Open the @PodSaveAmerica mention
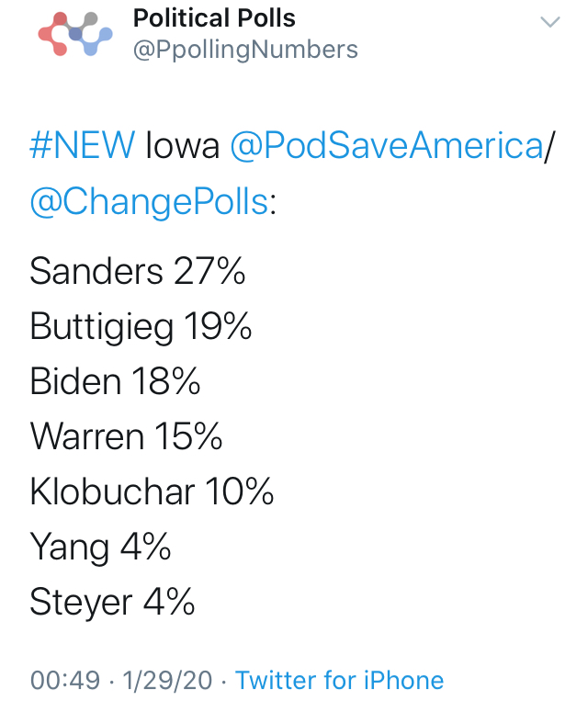This screenshot has width=588, height=723. (x=387, y=145)
